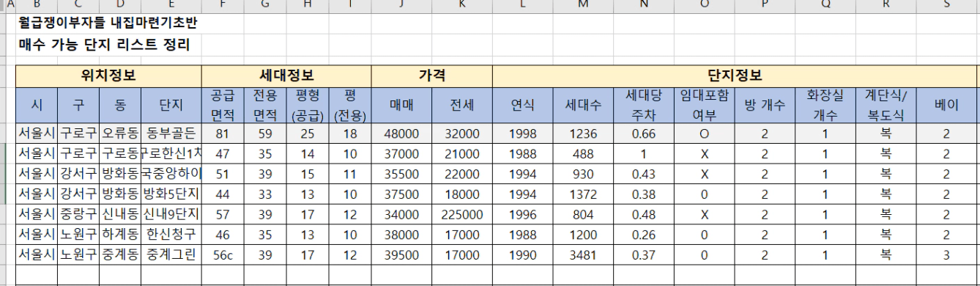Viewport: 980px width, 286px height.
Task: Select the 세대정보 merged header
Action: tap(286, 76)
